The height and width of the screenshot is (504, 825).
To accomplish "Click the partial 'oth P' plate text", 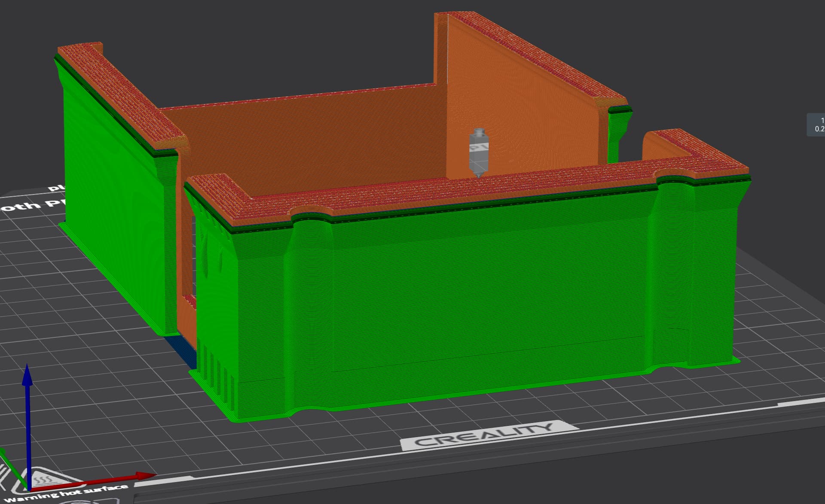I will pyautogui.click(x=32, y=205).
